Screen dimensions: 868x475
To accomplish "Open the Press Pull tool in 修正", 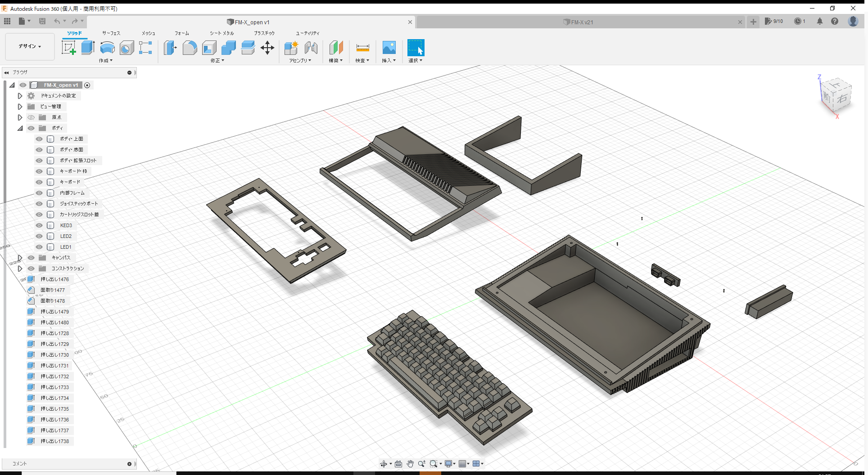I will [170, 47].
